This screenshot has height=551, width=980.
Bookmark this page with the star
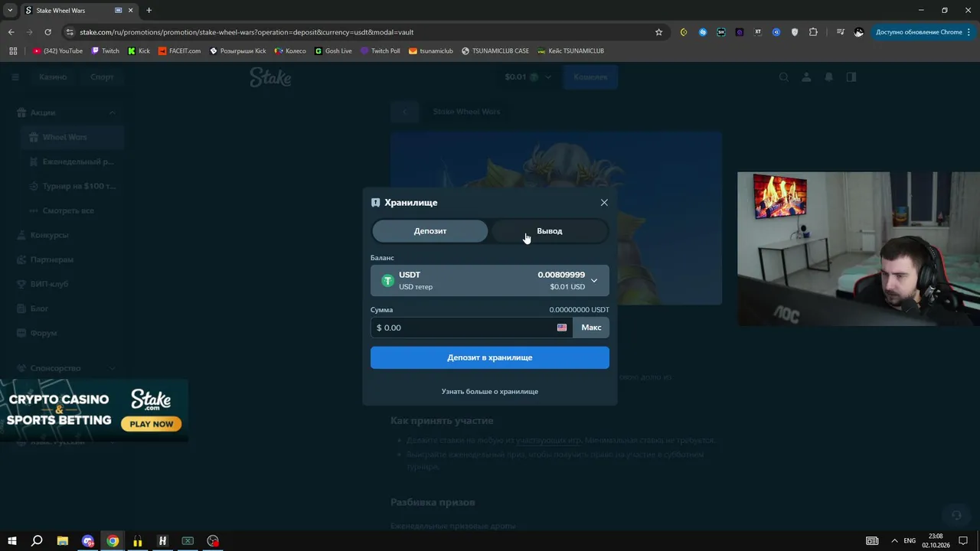click(x=658, y=32)
